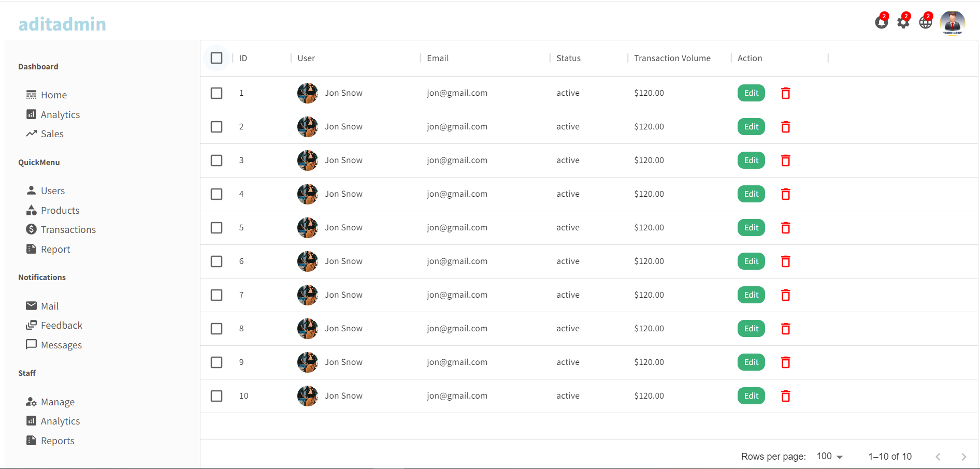Viewport: 980px width, 469px height.
Task: Click the $120.00 transaction volume on row 7
Action: (649, 295)
